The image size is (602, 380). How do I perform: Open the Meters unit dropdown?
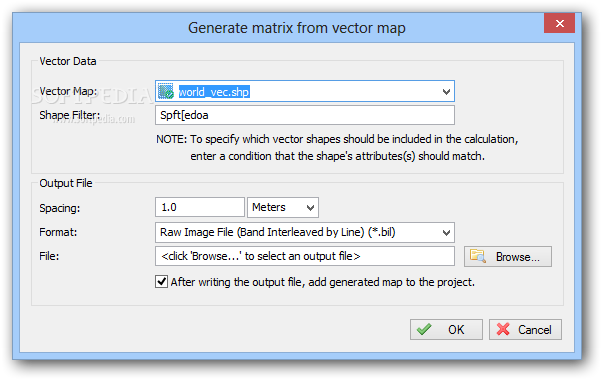click(x=283, y=208)
